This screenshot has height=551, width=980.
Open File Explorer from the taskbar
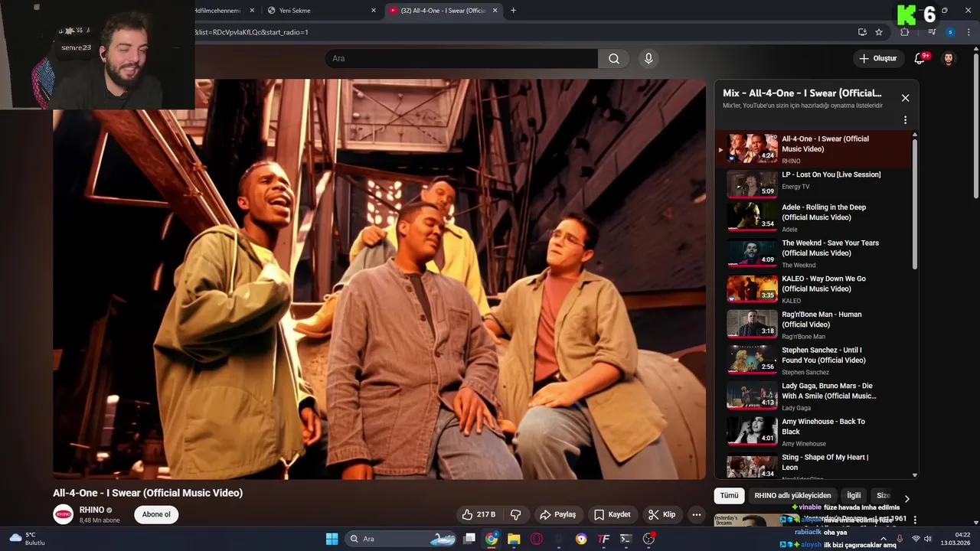pos(514,539)
